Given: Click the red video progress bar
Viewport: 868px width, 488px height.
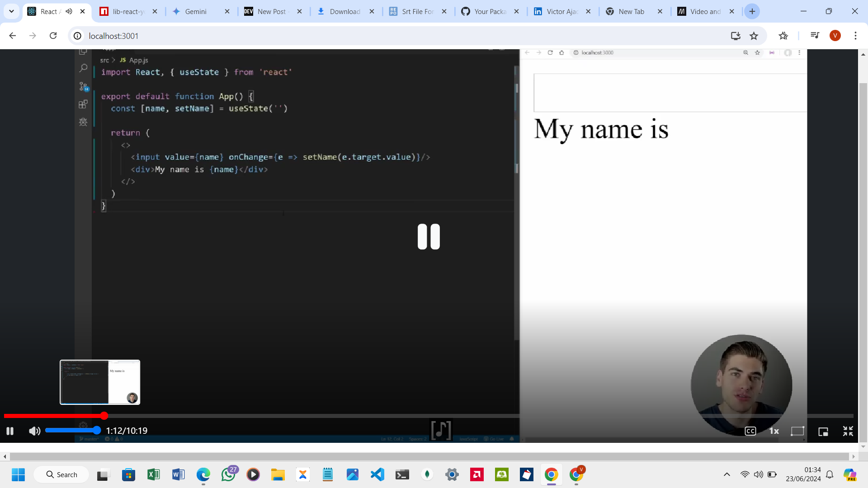Looking at the screenshot, I should 54,416.
